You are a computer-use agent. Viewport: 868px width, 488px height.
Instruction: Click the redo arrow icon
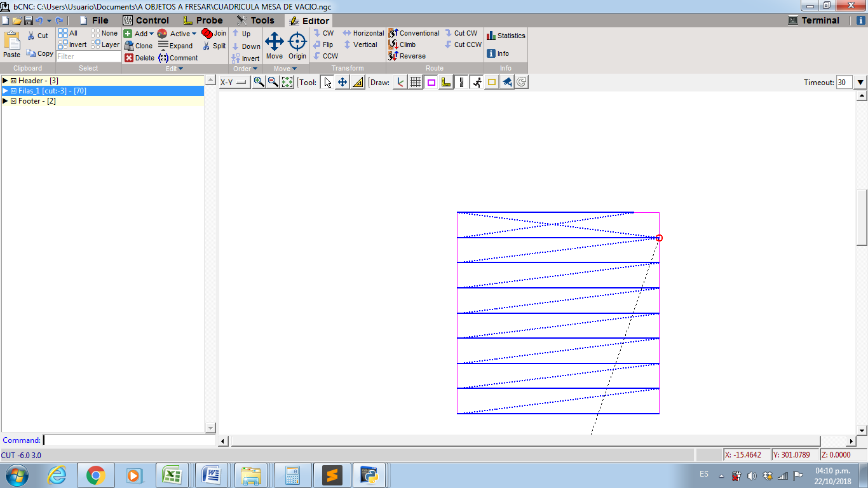coord(59,20)
